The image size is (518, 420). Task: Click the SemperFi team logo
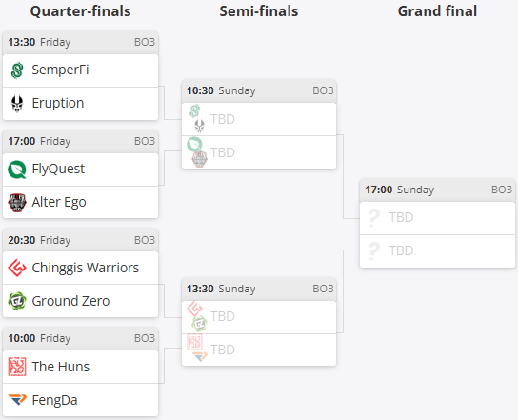point(17,70)
